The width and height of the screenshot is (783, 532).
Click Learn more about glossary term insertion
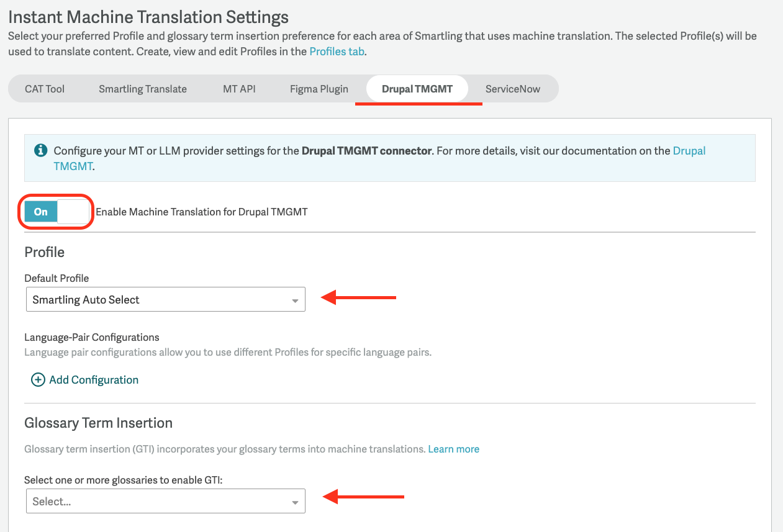tap(453, 449)
